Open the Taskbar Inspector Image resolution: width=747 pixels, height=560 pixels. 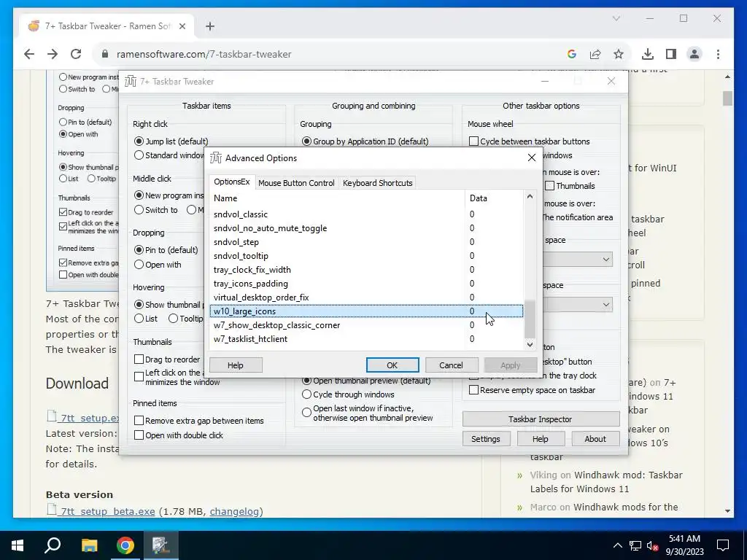click(x=541, y=419)
